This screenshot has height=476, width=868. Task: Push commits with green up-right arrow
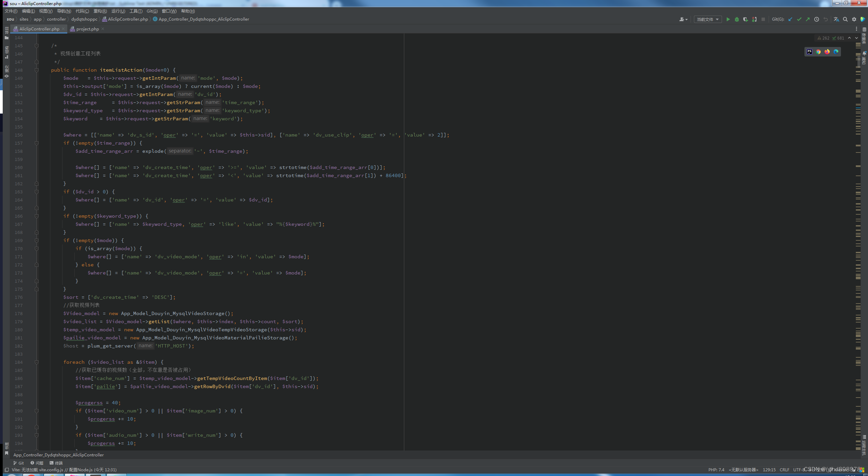(808, 19)
